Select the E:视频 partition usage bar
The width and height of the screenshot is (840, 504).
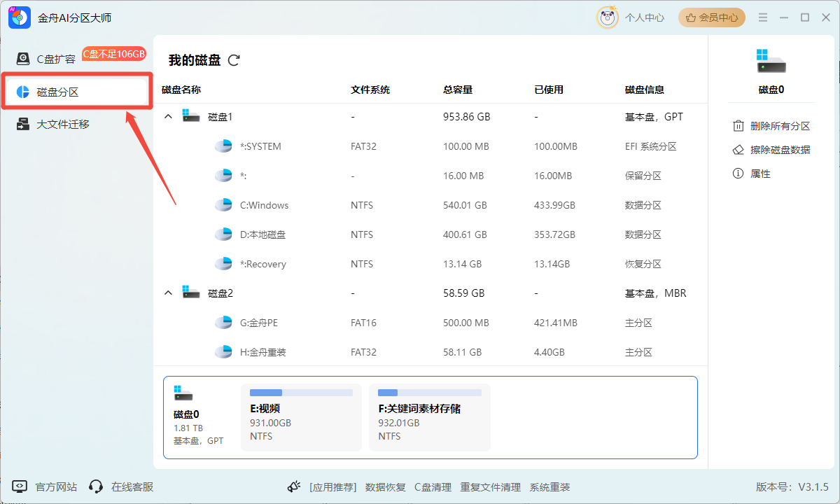301,393
